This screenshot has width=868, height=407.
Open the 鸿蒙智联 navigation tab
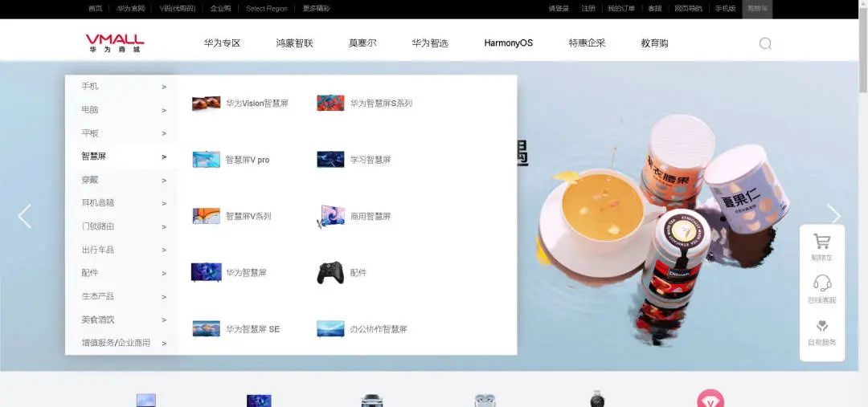294,43
